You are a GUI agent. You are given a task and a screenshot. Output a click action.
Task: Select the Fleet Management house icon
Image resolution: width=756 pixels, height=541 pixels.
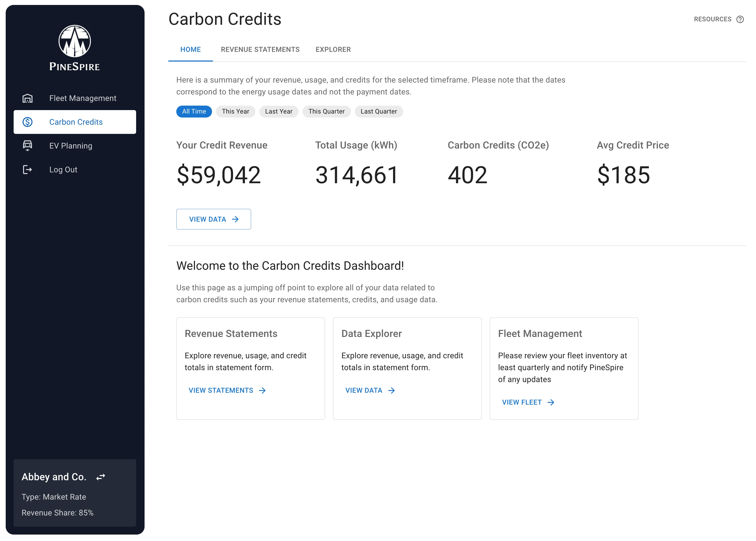[x=27, y=98]
